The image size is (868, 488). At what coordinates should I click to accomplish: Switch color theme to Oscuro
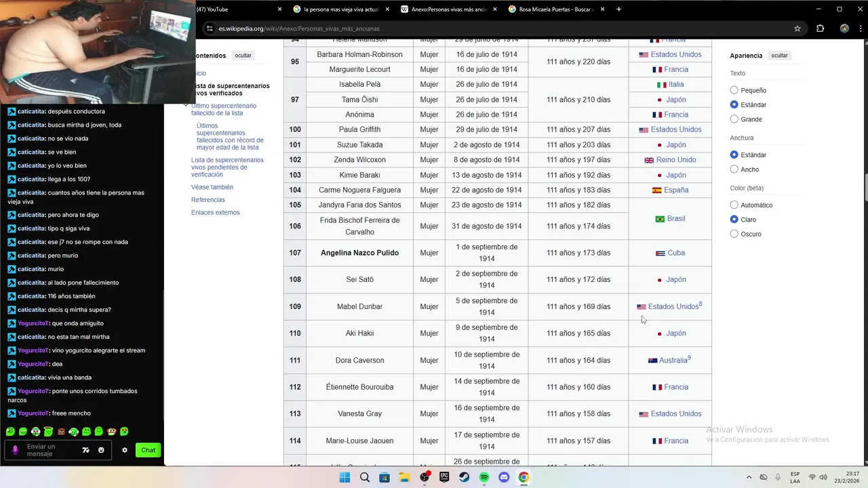point(734,234)
